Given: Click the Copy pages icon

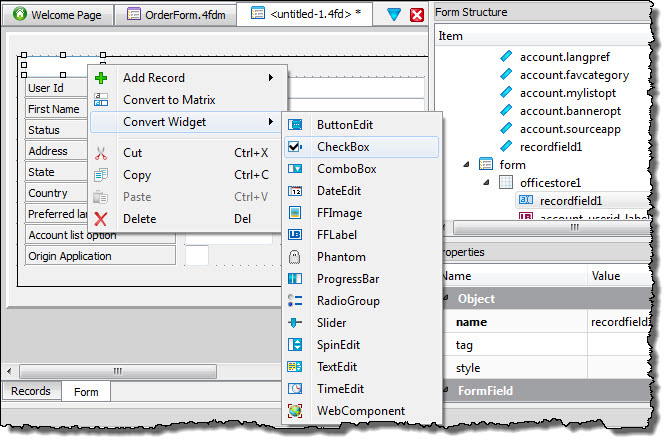Looking at the screenshot, I should [101, 175].
